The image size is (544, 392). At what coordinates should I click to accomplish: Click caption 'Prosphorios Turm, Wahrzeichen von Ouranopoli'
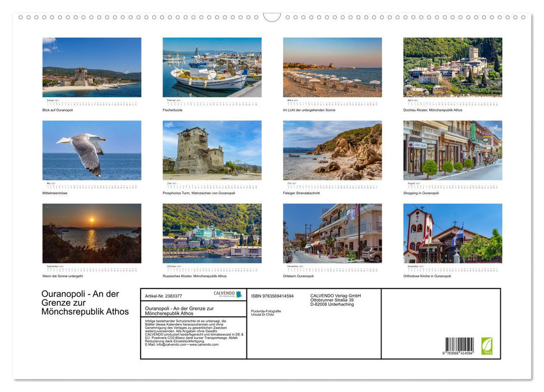click(199, 193)
